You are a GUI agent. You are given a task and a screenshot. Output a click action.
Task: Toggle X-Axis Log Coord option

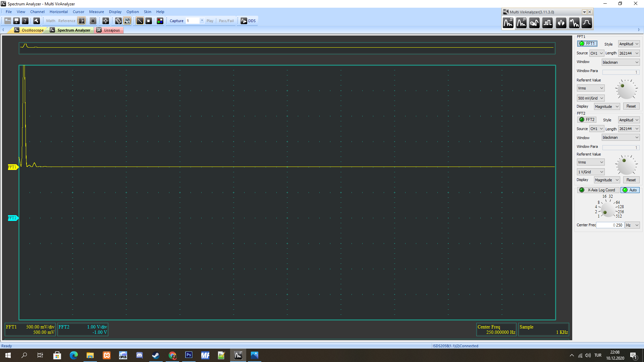(x=598, y=190)
